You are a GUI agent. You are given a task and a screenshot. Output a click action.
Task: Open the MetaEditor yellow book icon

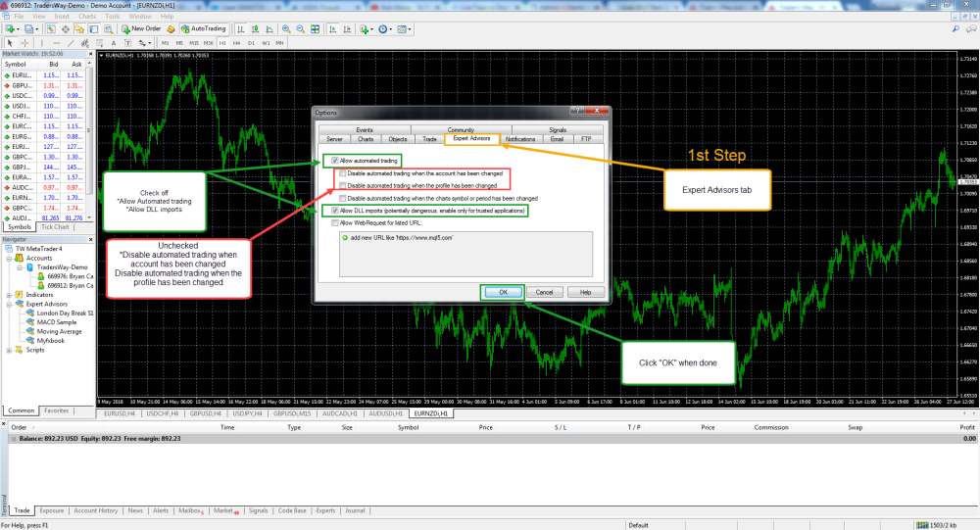[x=171, y=28]
